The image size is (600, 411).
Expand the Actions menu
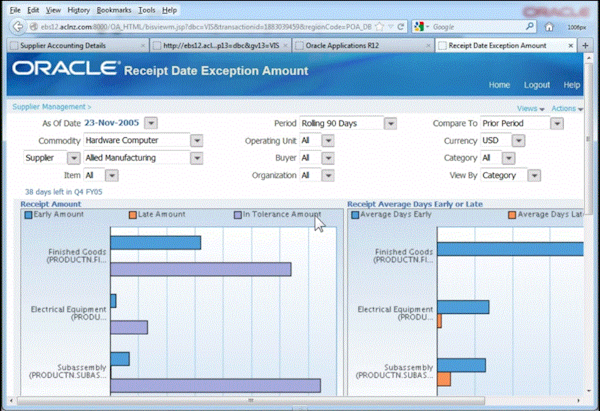coord(567,109)
